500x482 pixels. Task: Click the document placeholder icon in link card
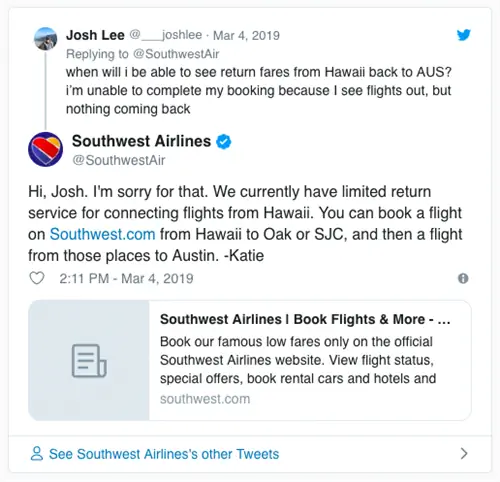pos(89,361)
